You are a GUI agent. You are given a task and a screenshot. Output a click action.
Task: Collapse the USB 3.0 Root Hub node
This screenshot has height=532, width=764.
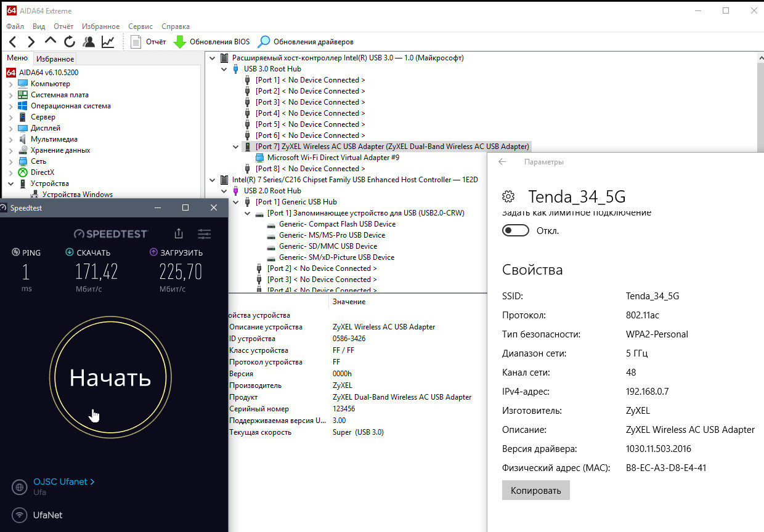click(224, 69)
